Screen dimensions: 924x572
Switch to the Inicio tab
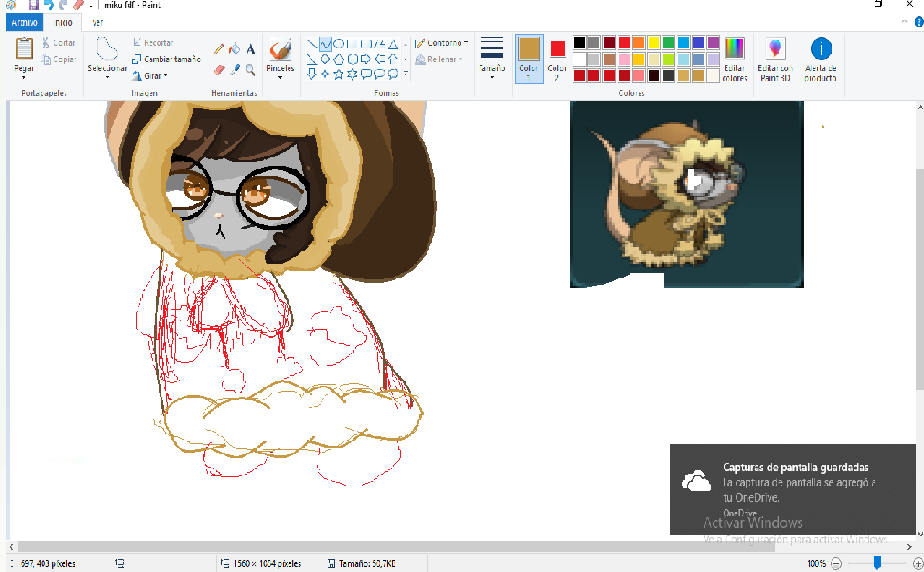(64, 22)
